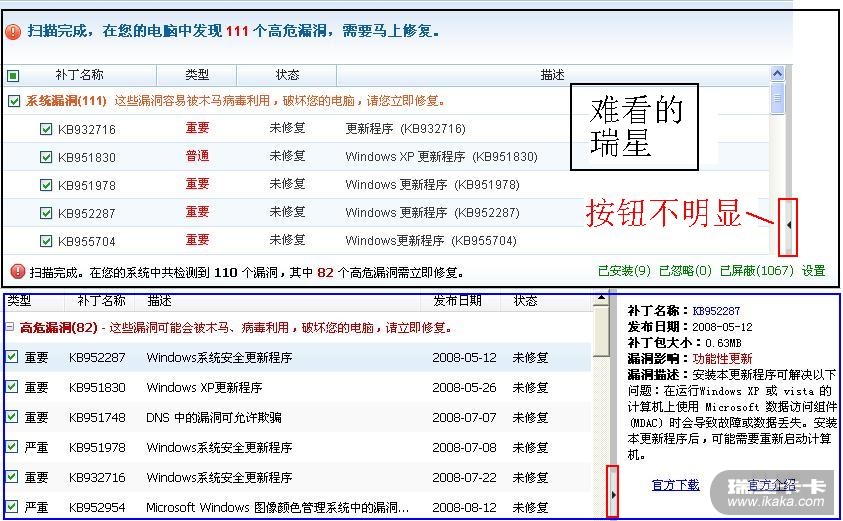Click the 2008-08-12 date cell

[x=464, y=507]
